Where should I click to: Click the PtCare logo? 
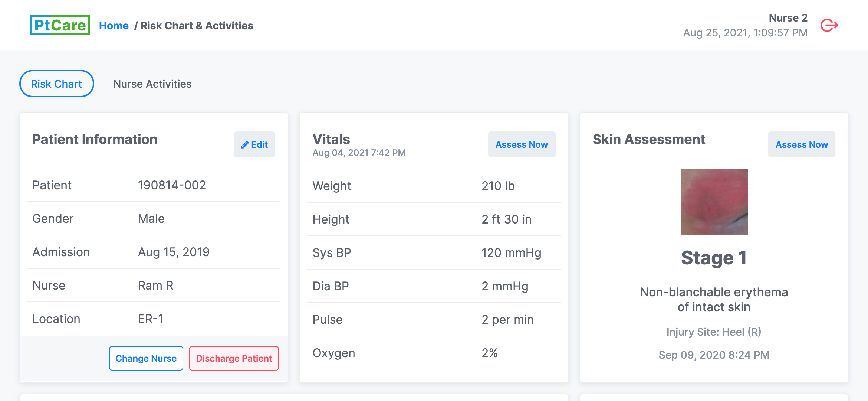tap(60, 25)
